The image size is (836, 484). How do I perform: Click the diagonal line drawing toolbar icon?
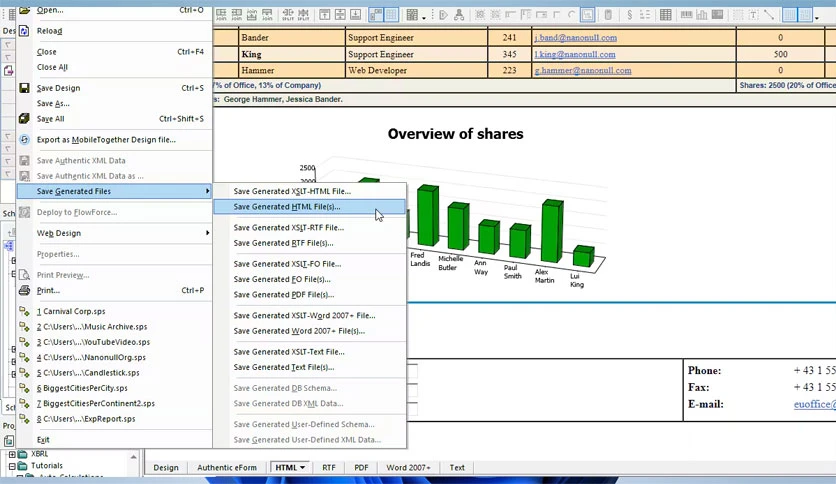[768, 15]
